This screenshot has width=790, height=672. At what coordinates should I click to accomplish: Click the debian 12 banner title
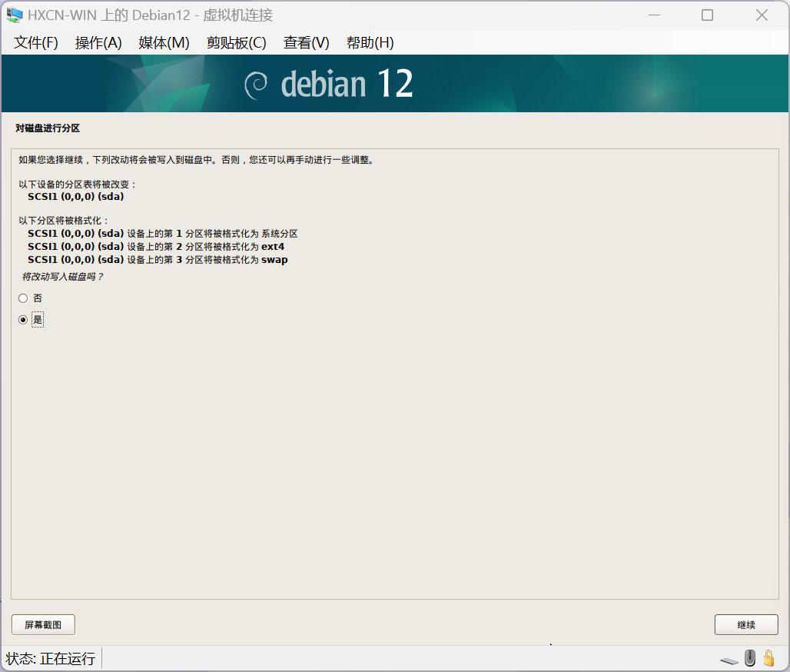pos(347,84)
